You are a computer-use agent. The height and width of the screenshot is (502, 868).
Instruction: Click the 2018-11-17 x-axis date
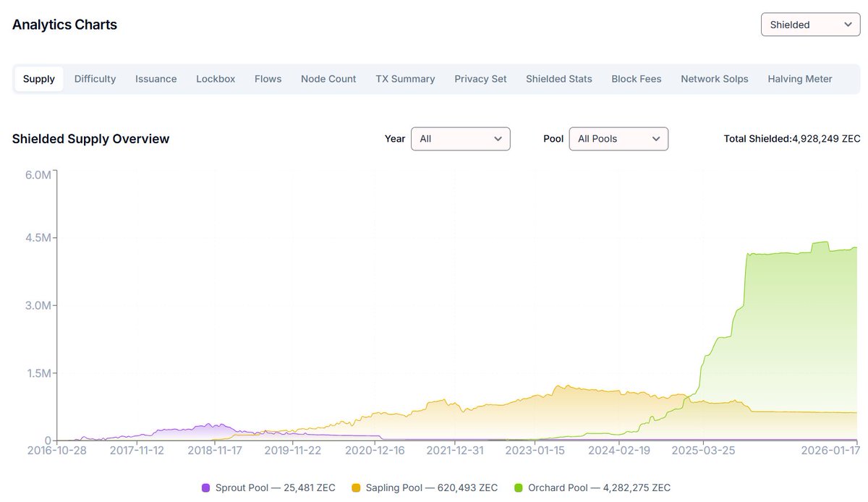[x=215, y=451]
